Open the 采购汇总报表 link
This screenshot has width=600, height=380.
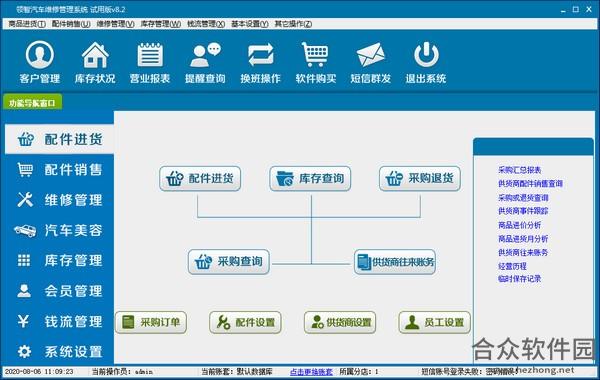tap(520, 170)
